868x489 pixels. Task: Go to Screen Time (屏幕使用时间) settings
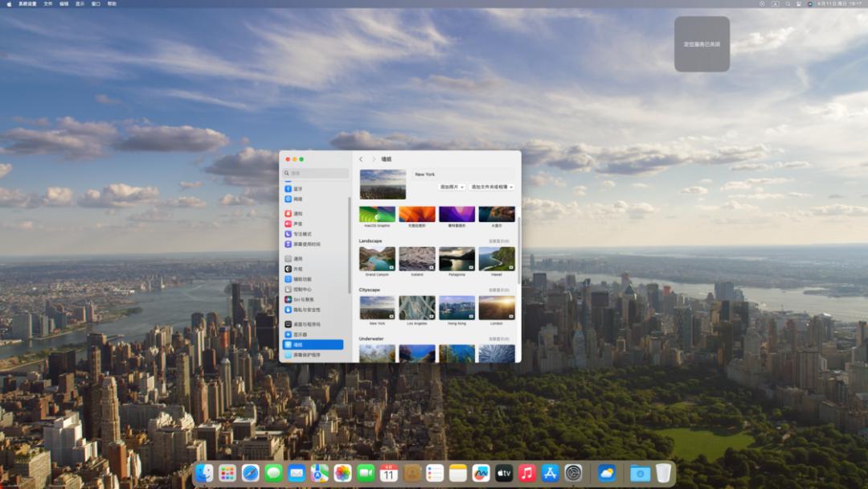(306, 244)
